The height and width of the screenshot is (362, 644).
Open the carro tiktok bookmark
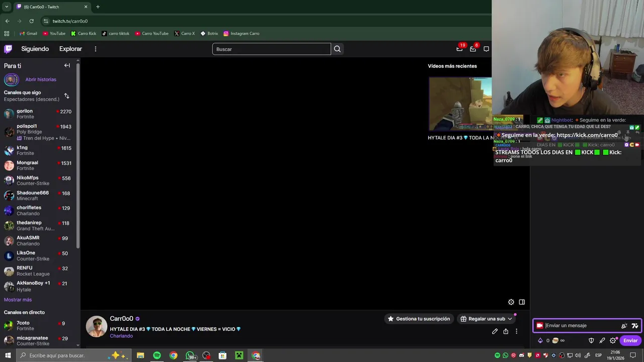click(x=116, y=34)
